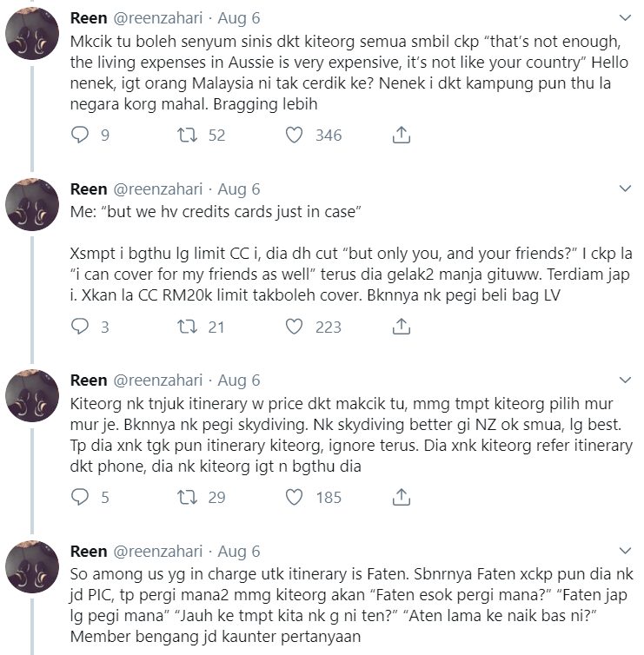The image size is (644, 655).
Task: Expand options on the Faten itinerary tweet
Action: click(623, 551)
